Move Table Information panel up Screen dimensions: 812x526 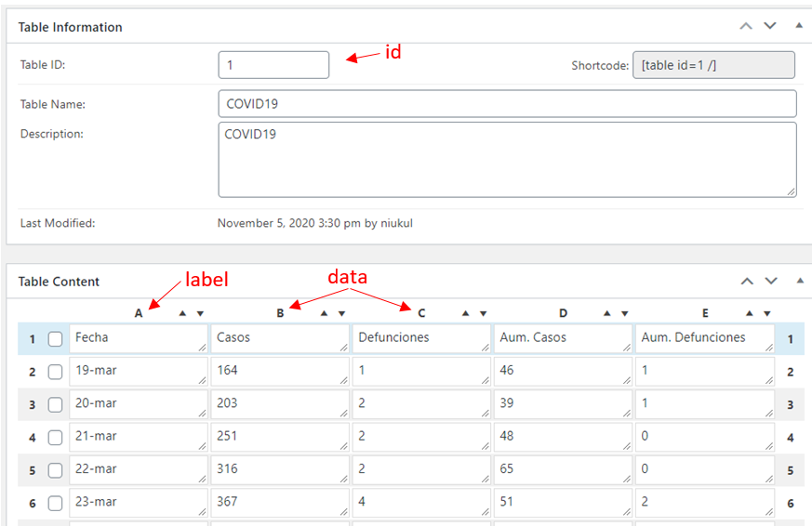pos(746,26)
